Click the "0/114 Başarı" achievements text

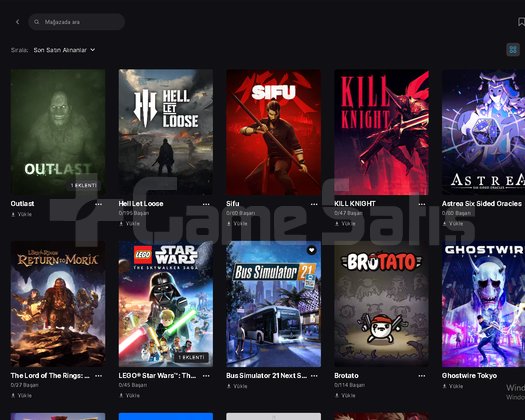pyautogui.click(x=350, y=385)
